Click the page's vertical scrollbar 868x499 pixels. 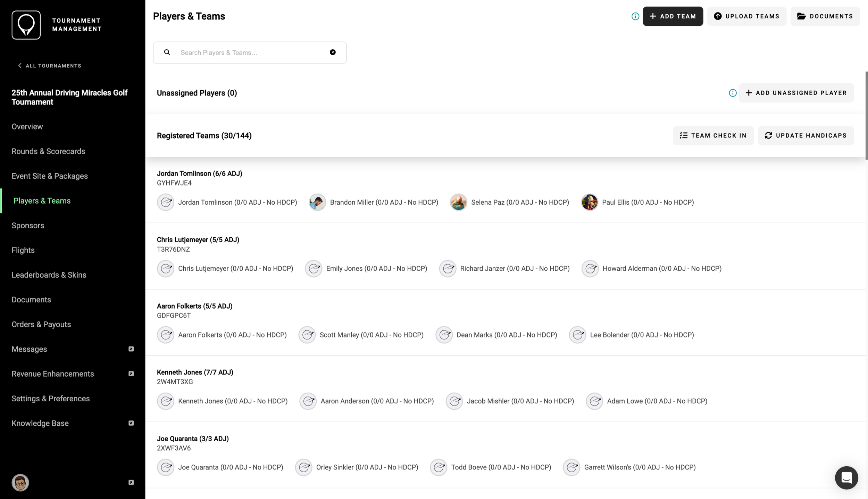866,115
